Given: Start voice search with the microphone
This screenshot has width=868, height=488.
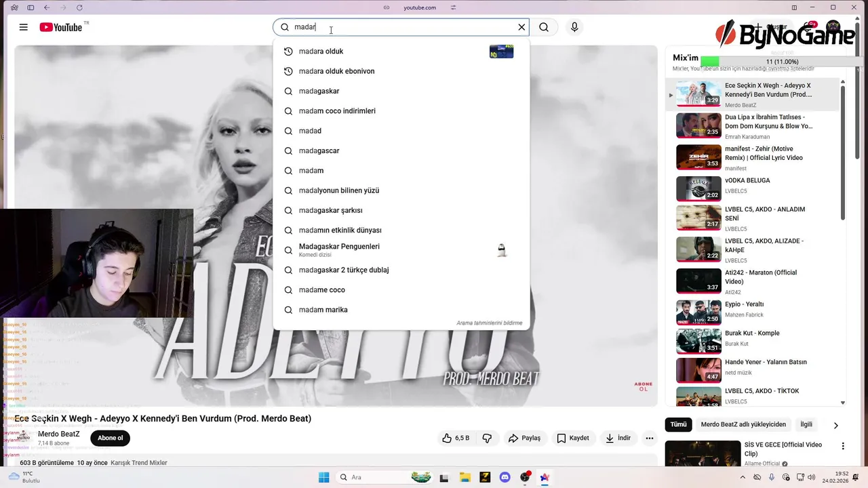Looking at the screenshot, I should point(574,27).
